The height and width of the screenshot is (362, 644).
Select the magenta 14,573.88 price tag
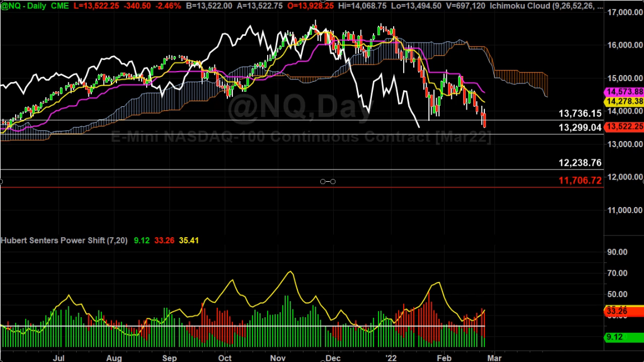coord(624,92)
